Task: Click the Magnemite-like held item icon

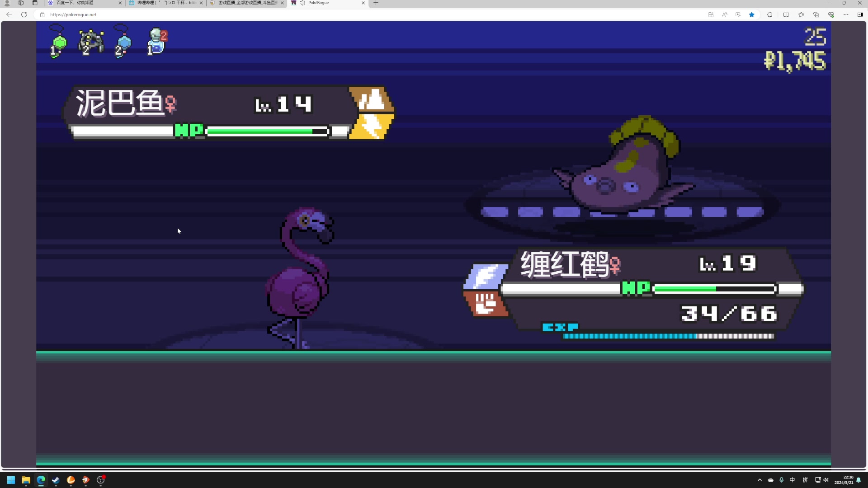Action: tap(91, 42)
